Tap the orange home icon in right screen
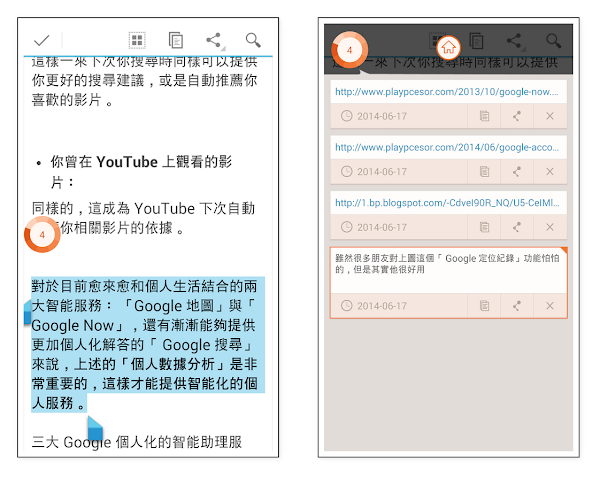This screenshot has height=478, width=600. [448, 47]
